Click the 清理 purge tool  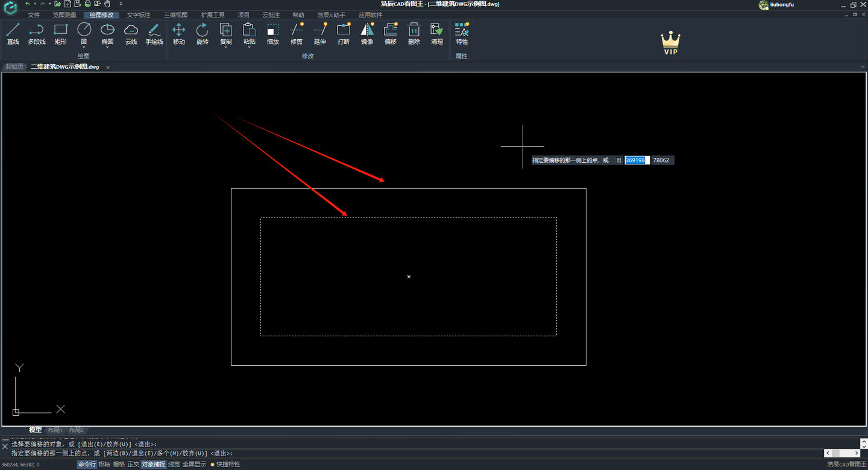point(437,34)
